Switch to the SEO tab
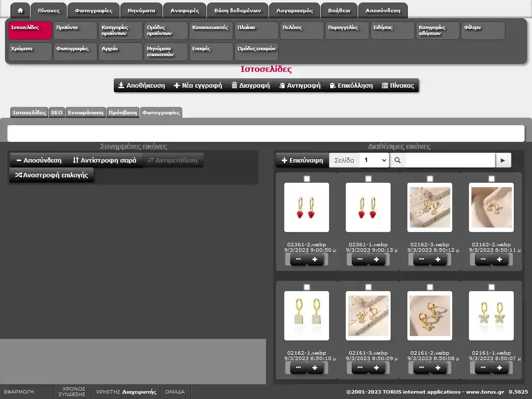Viewport: 532px width, 399px height. tap(57, 112)
